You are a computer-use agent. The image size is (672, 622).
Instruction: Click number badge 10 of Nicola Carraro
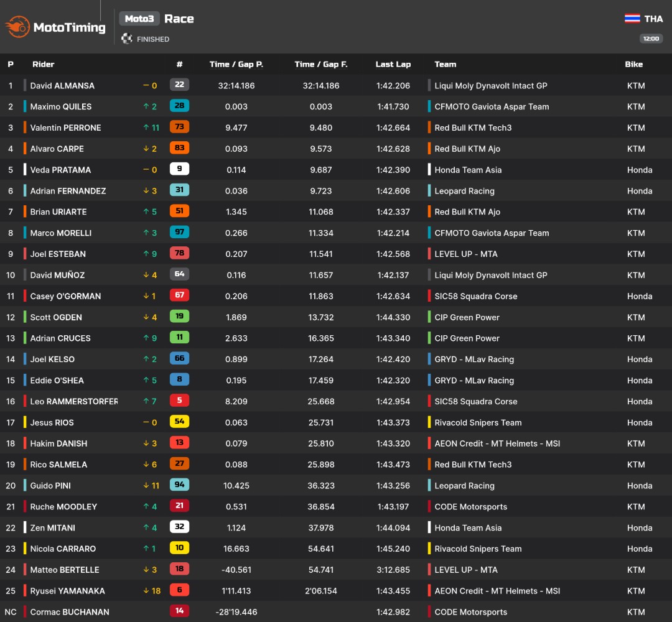pyautogui.click(x=180, y=547)
